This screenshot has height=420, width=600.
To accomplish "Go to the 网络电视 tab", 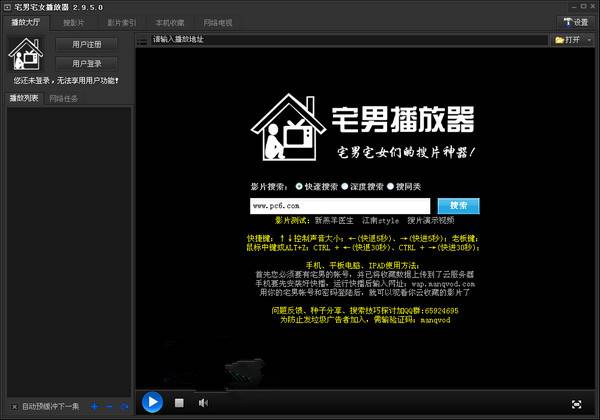I will (218, 23).
